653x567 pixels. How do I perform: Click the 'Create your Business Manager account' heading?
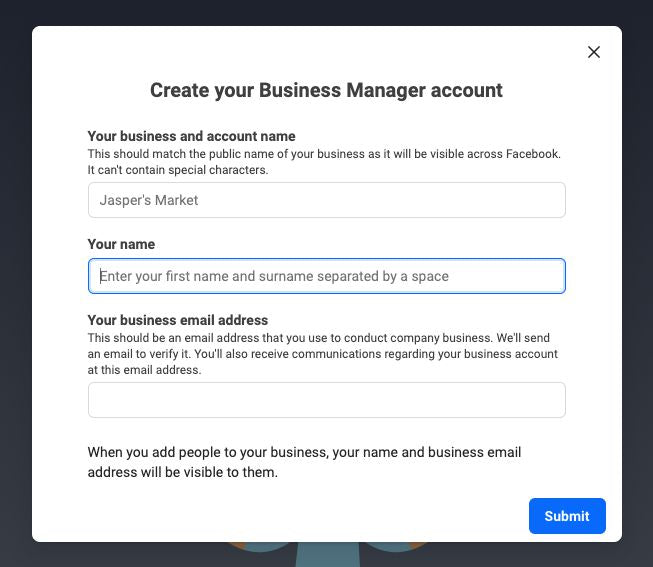tap(326, 90)
